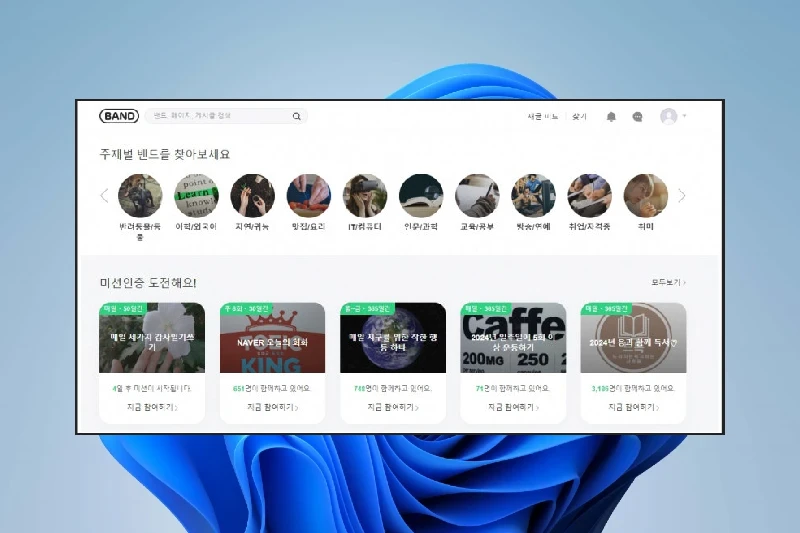Screen dimensions: 800x533
Task: Open the profile avatar dropdown
Action: point(672,117)
